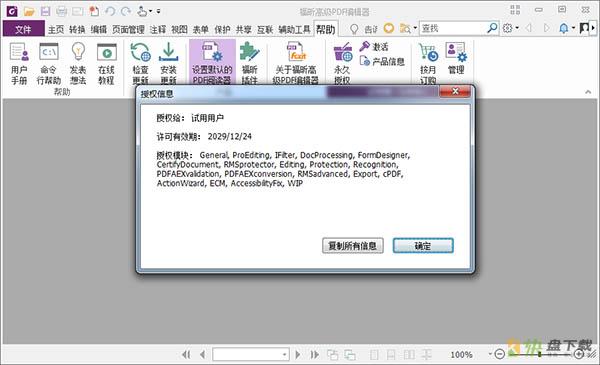Select the 帮助 ribbon tab
The width and height of the screenshot is (600, 365).
pos(326,29)
